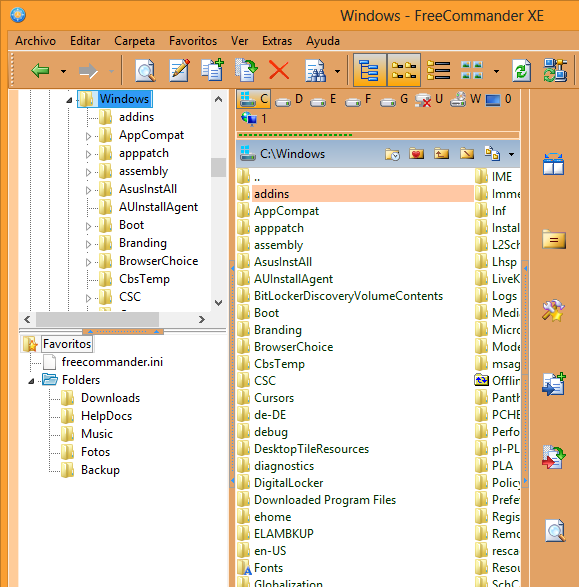Open the Extras menu
This screenshot has height=587, width=579.
point(277,41)
